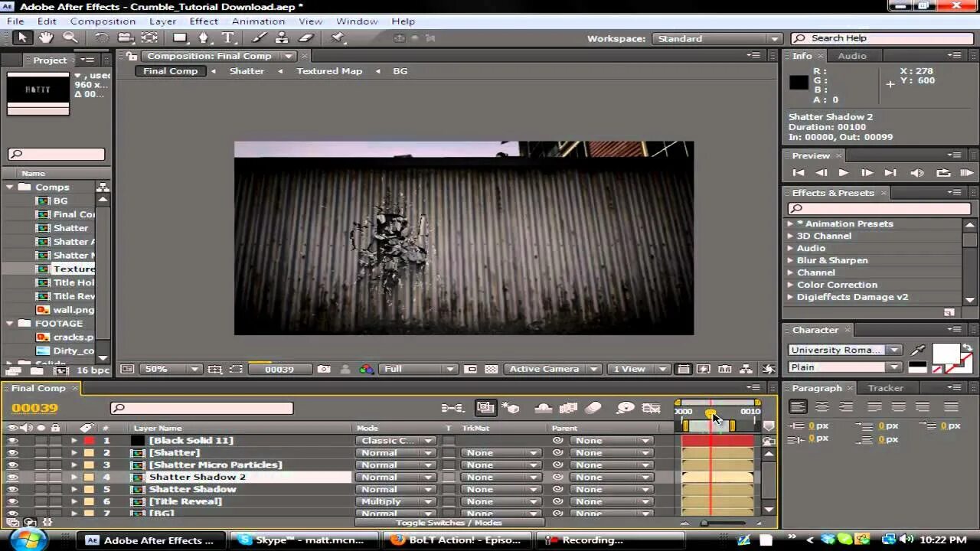Expand the FOOTAGE folder in Project panel
The height and width of the screenshot is (551, 980).
(10, 324)
